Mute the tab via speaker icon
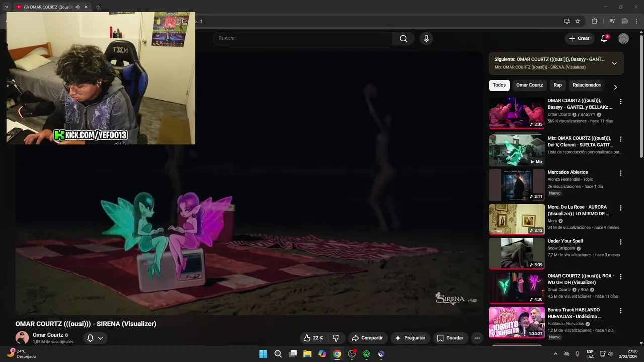644x362 pixels. 77,7
